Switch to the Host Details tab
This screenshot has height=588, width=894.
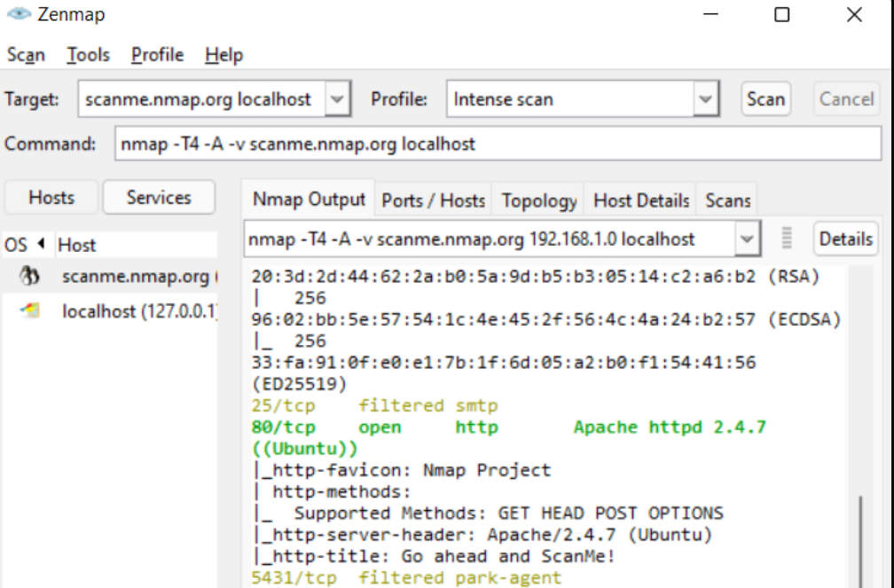pyautogui.click(x=641, y=200)
